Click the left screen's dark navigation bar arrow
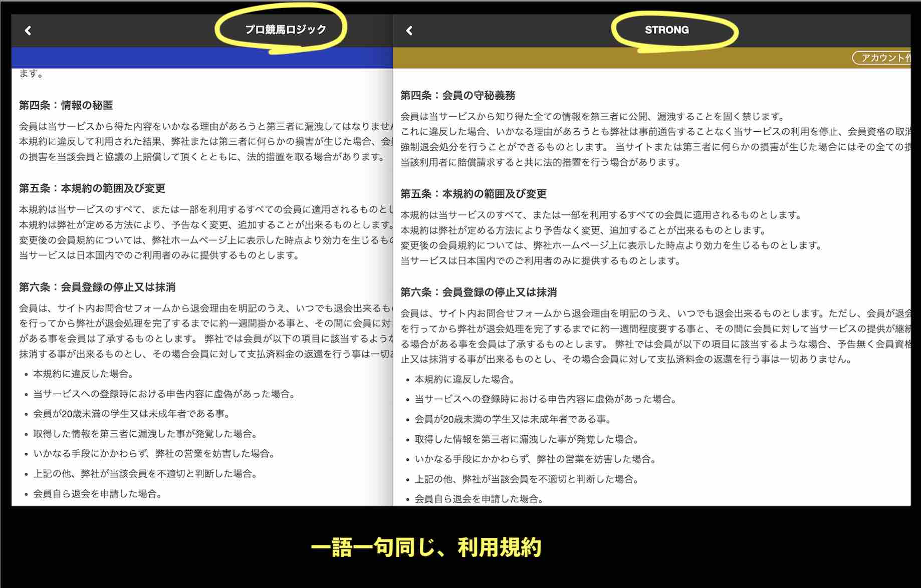This screenshot has height=588, width=921. tap(28, 30)
